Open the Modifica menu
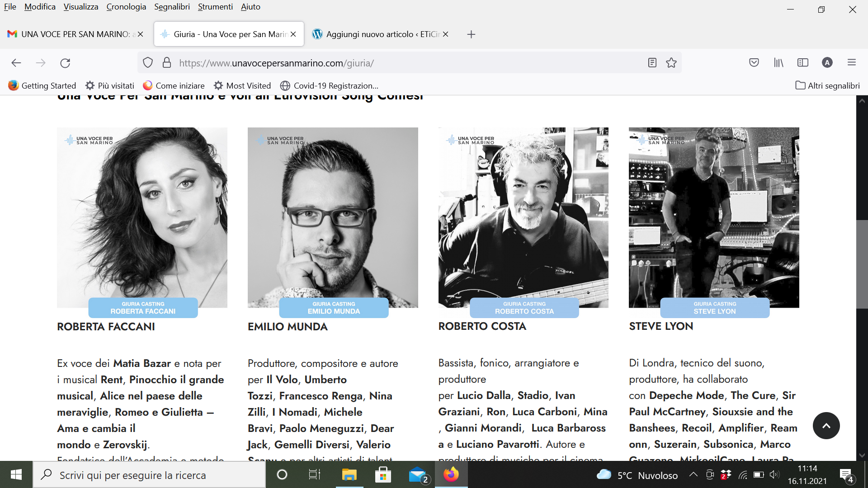This screenshot has width=868, height=488. pos(40,7)
